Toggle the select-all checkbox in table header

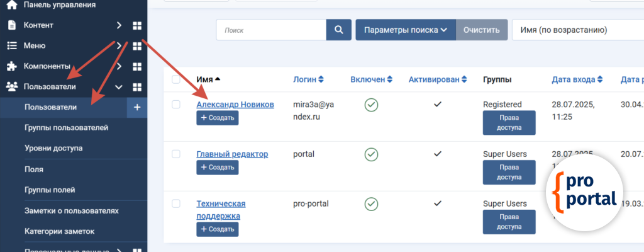click(x=176, y=79)
